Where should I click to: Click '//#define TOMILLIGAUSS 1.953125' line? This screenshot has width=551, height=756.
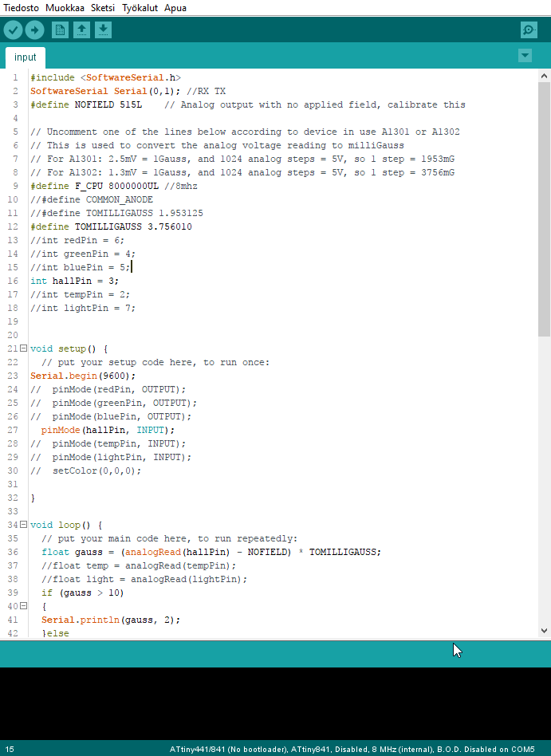[x=116, y=213]
